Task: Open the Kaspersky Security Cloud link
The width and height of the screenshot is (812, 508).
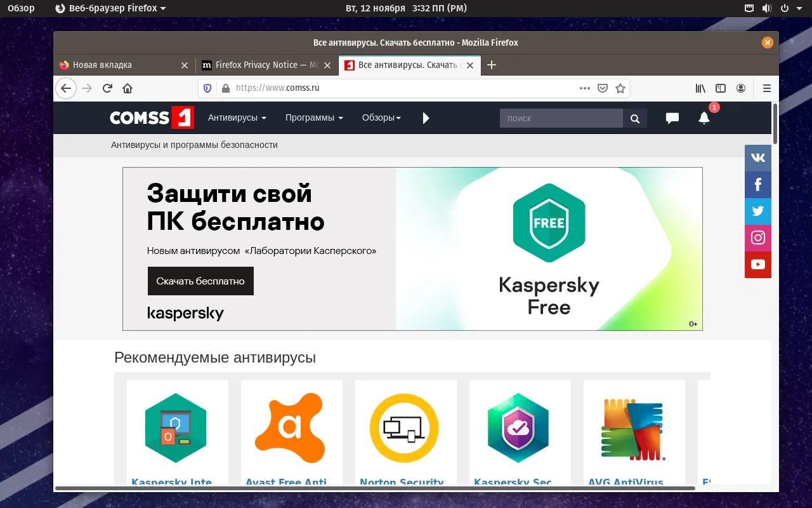Action: coord(513,482)
